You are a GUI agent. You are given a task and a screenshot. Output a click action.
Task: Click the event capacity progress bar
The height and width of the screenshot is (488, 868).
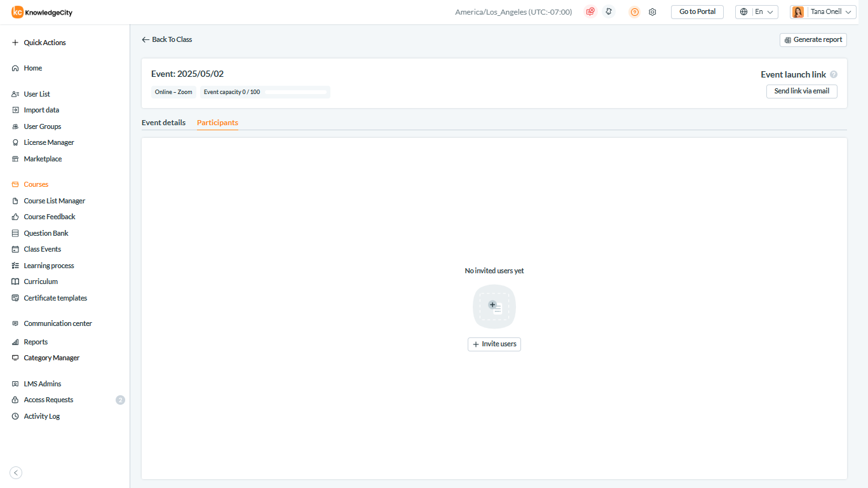[295, 92]
